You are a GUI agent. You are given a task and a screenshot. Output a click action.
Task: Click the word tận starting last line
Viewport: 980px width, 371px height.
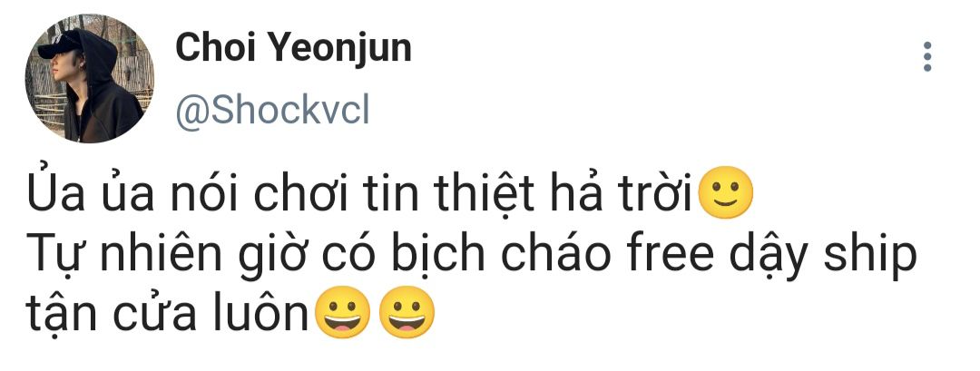point(62,316)
